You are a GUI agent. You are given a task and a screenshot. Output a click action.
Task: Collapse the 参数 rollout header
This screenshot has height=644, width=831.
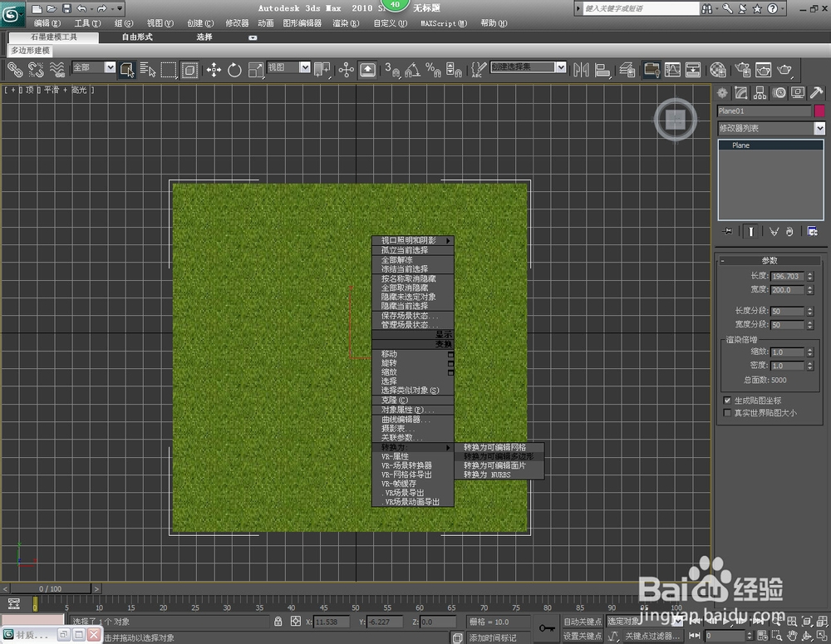770,260
